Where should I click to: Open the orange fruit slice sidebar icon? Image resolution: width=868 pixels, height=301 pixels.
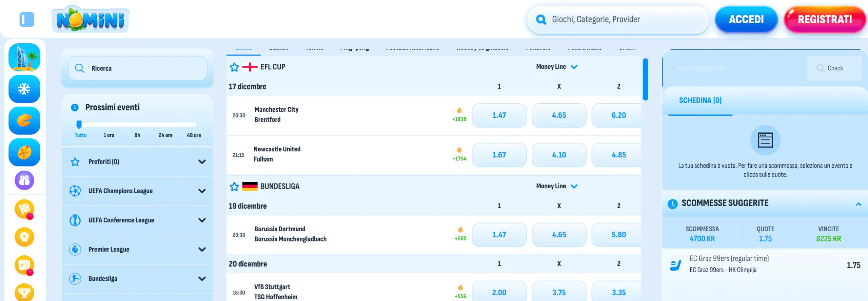coord(24,152)
